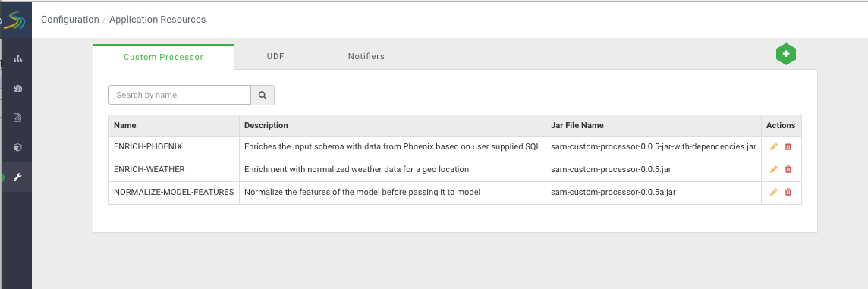Select the Custom Processor tab
This screenshot has width=868, height=289.
tap(163, 57)
